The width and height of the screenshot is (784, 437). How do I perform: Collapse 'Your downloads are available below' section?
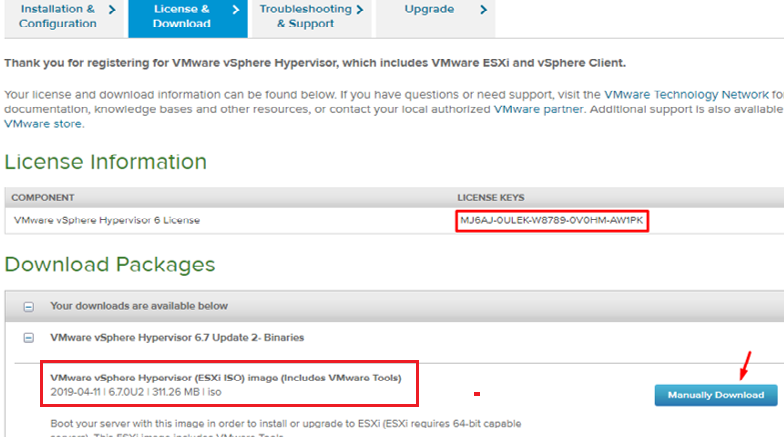(x=28, y=306)
